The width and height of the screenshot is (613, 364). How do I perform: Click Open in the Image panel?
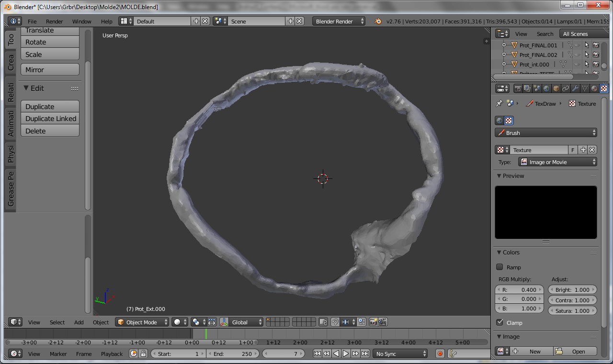[576, 352]
